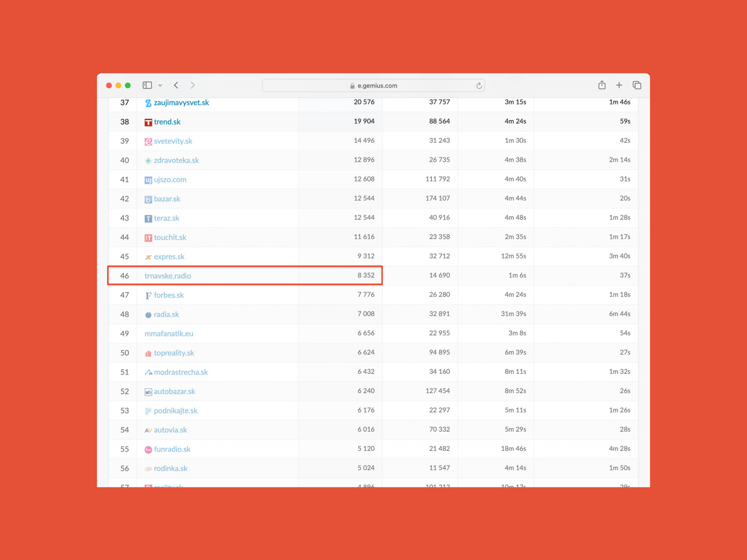Open radia.sk link
The width and height of the screenshot is (747, 560).
click(x=166, y=314)
